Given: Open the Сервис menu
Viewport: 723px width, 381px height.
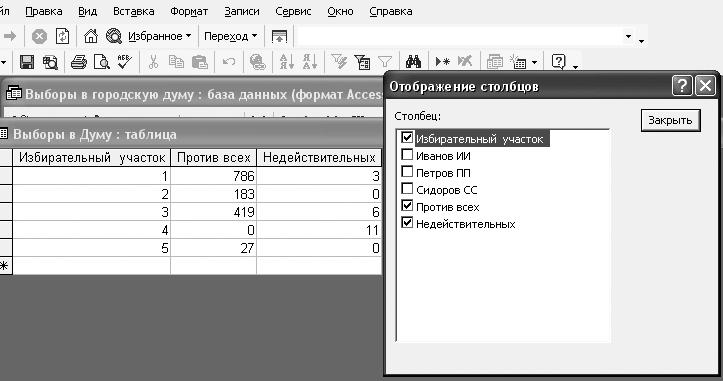Looking at the screenshot, I should (x=293, y=11).
